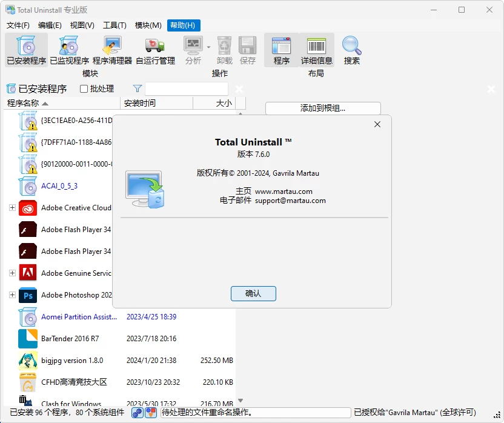Click first Adobe Flash Player 34 icon
This screenshot has height=423, width=504.
click(x=28, y=229)
